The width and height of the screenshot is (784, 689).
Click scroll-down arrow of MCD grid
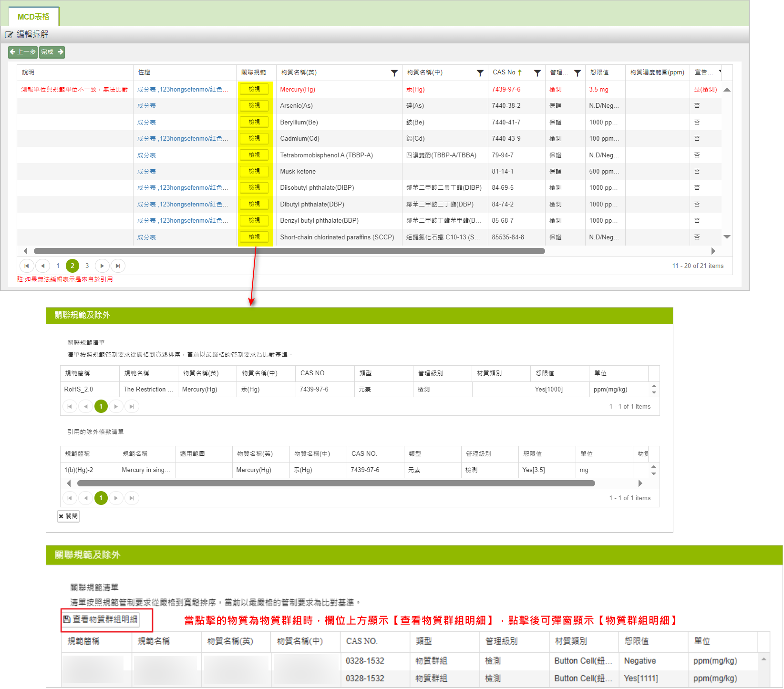click(727, 237)
